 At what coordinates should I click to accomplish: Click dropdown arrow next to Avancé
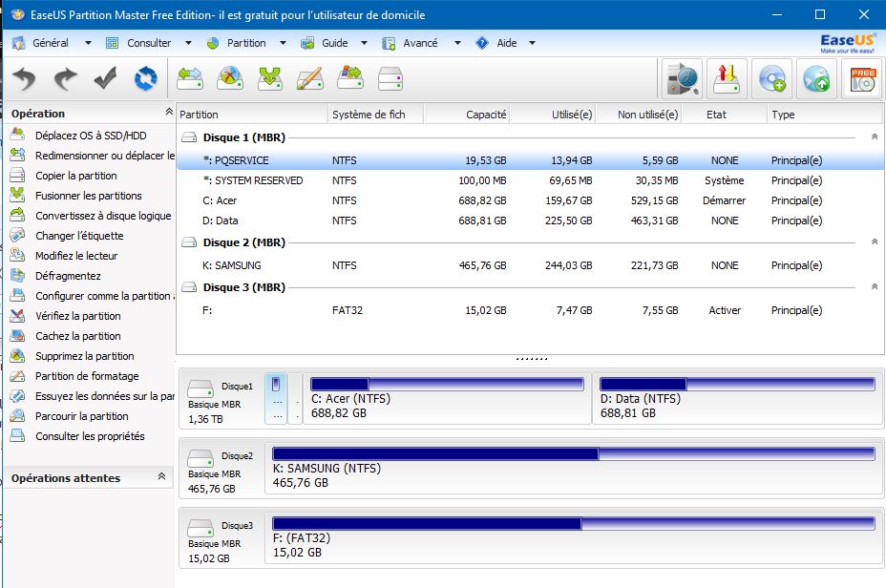pyautogui.click(x=457, y=43)
